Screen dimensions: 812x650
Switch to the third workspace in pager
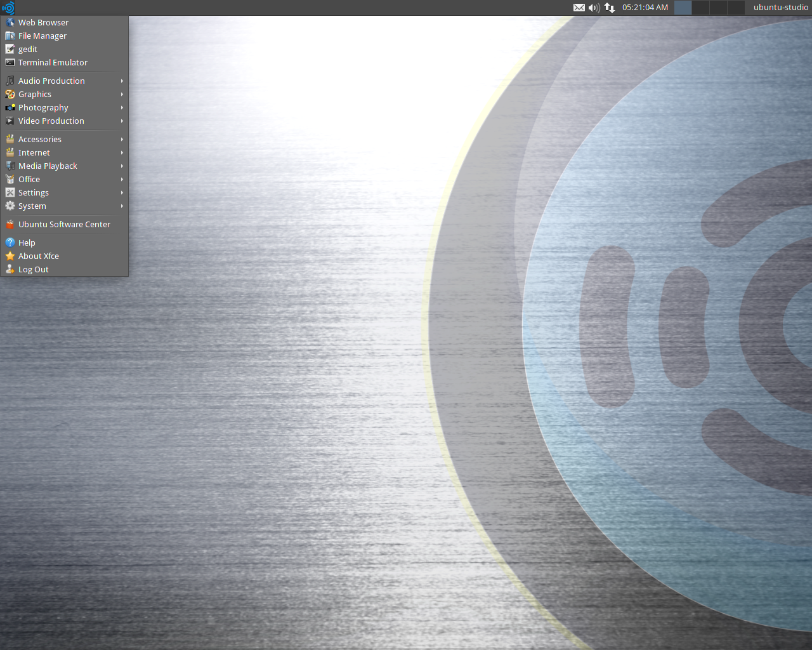pyautogui.click(x=718, y=8)
